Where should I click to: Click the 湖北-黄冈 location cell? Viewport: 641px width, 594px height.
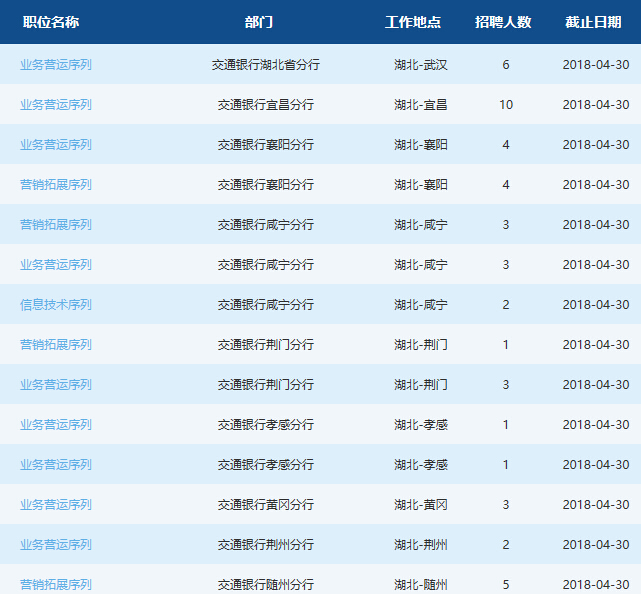tap(421, 505)
